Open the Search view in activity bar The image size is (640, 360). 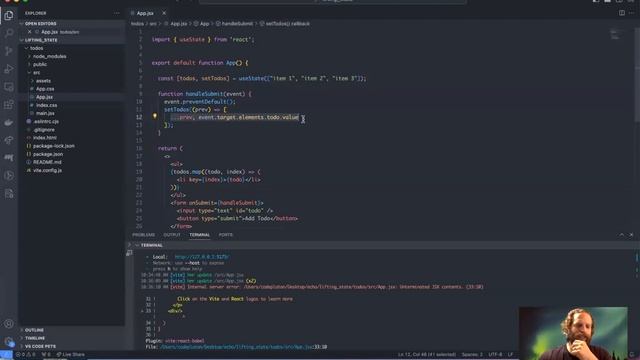coord(9,33)
